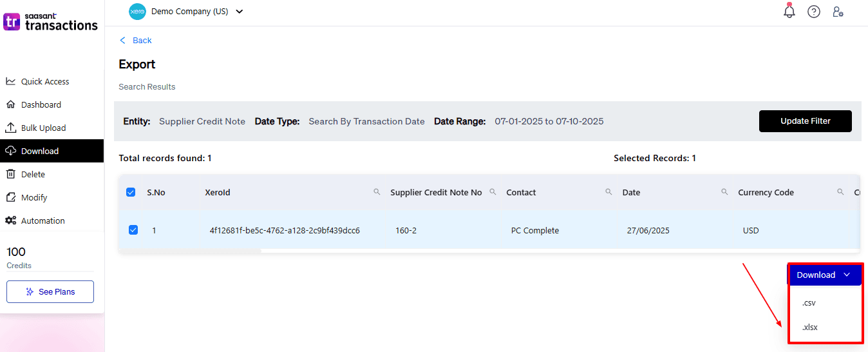The height and width of the screenshot is (352, 868).
Task: Click search icon in Contact column header
Action: click(609, 191)
